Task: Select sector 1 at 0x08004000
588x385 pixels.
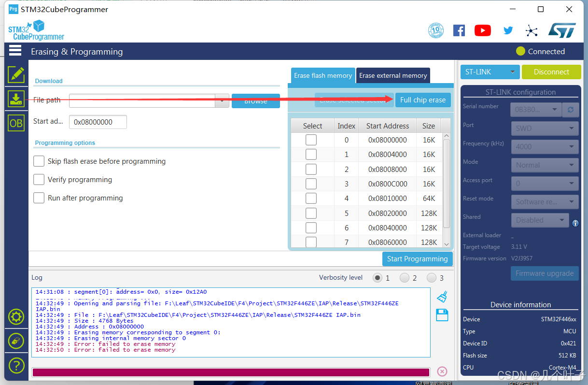Action: [x=311, y=155]
